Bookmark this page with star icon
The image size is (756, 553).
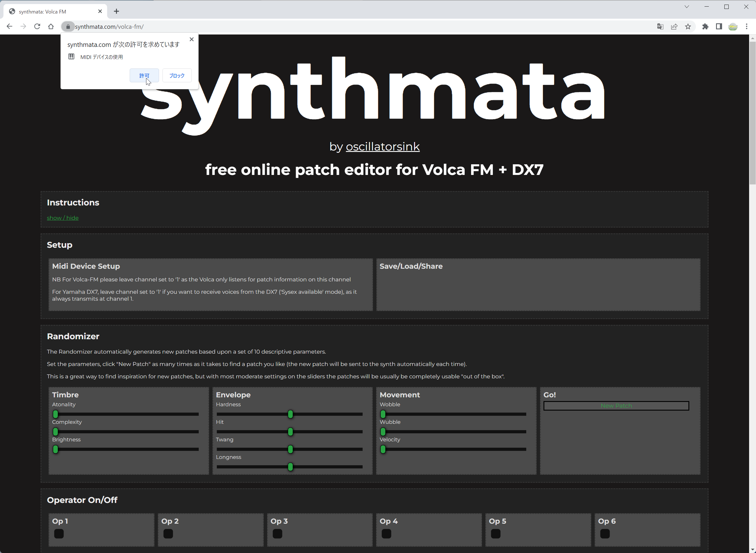(x=688, y=26)
